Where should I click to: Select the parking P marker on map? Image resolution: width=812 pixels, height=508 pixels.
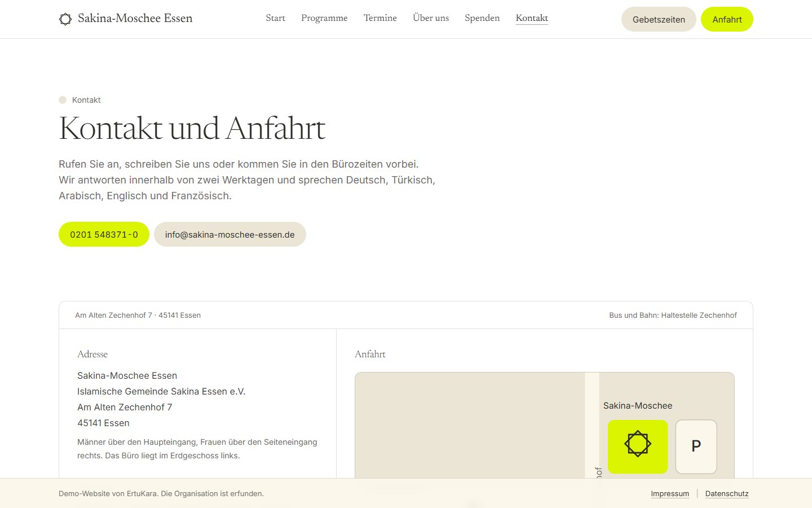tap(696, 446)
